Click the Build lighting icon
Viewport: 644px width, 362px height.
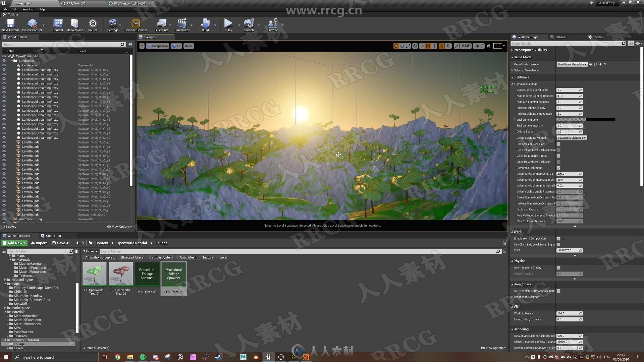point(205,24)
